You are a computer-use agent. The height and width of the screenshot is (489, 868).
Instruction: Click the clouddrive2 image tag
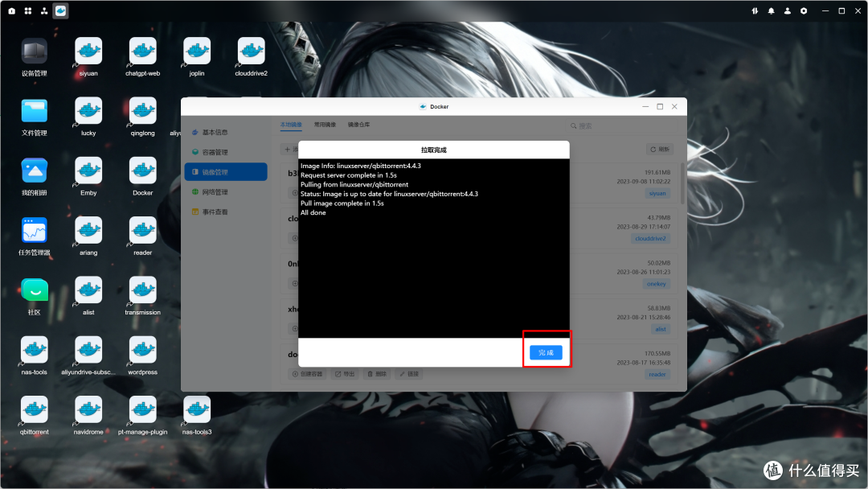(x=650, y=239)
